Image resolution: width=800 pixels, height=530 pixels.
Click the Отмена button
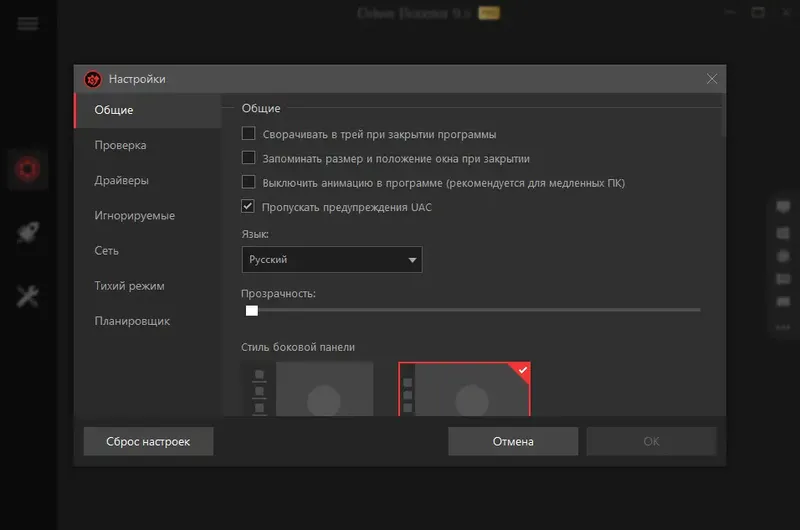pos(513,441)
